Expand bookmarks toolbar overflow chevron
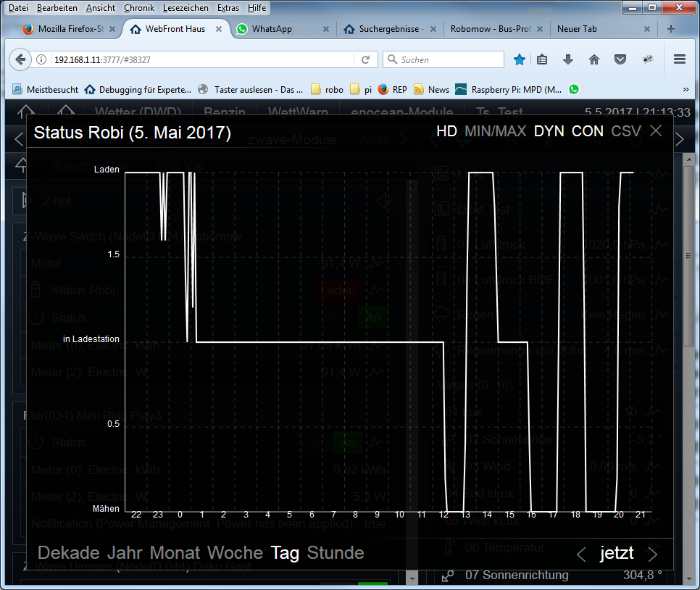The height and width of the screenshot is (590, 700). [686, 89]
